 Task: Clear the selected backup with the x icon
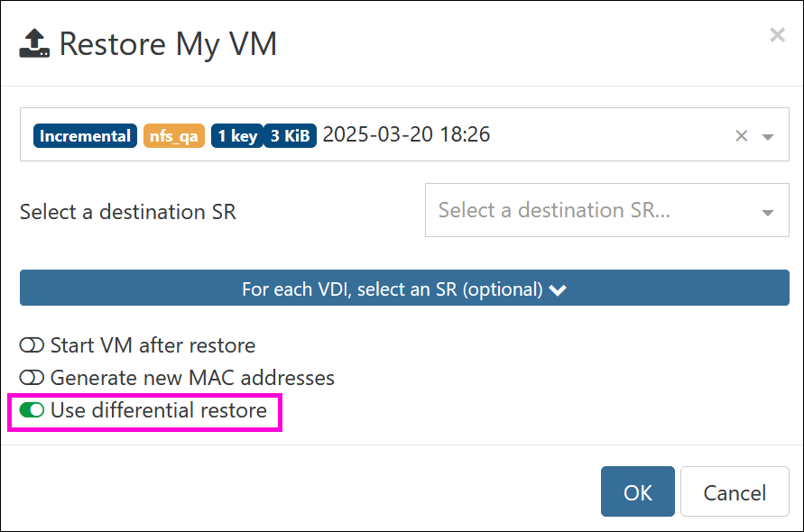coord(741,136)
